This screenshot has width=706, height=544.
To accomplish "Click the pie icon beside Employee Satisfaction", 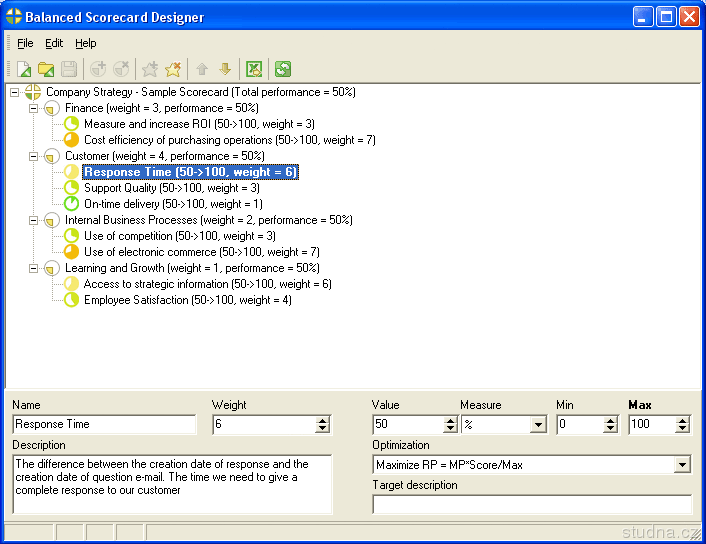I will click(71, 300).
